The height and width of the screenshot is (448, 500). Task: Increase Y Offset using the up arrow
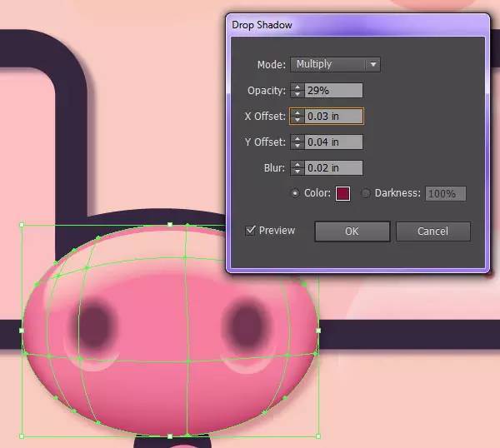(297, 138)
